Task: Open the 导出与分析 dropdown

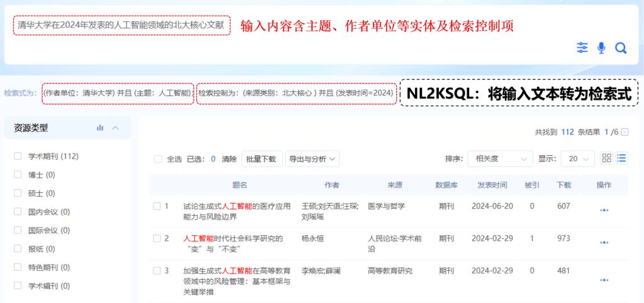Action: [x=313, y=159]
